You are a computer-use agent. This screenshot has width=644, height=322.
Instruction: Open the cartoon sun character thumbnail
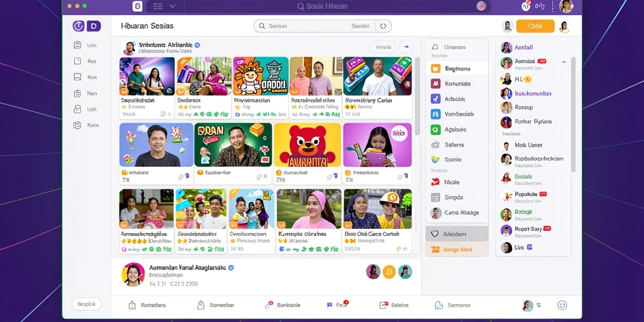(260, 76)
